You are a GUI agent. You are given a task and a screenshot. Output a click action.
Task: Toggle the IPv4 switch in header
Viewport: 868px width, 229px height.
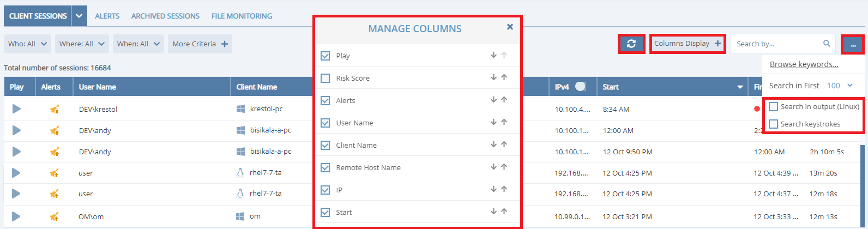(x=580, y=87)
